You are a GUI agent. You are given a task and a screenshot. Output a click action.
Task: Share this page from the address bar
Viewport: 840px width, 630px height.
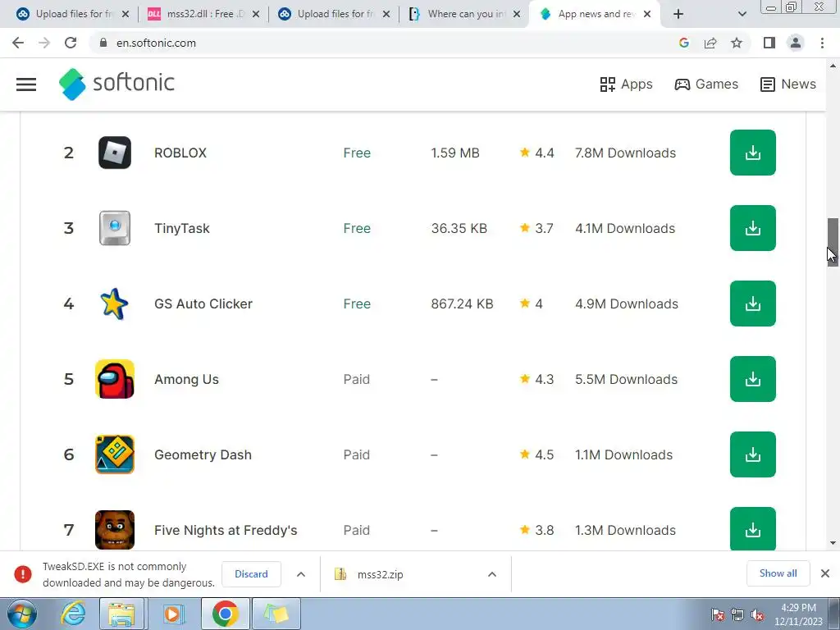point(710,43)
